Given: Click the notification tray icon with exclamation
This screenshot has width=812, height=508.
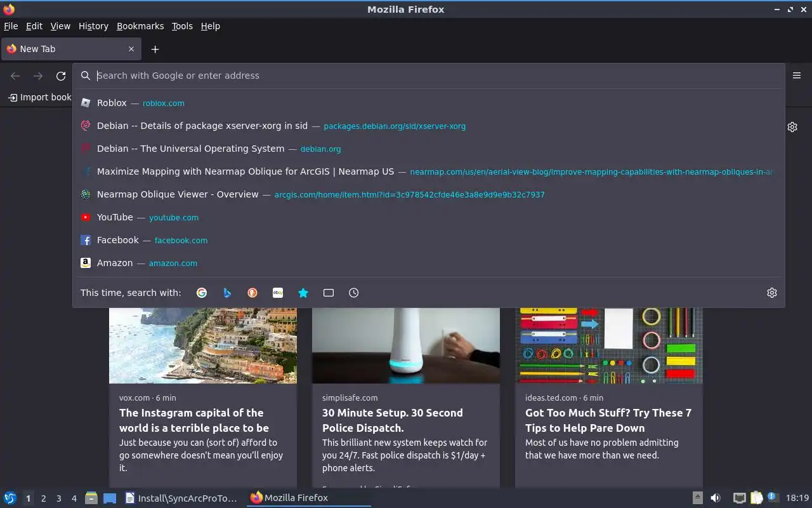Looking at the screenshot, I should click(x=772, y=497).
